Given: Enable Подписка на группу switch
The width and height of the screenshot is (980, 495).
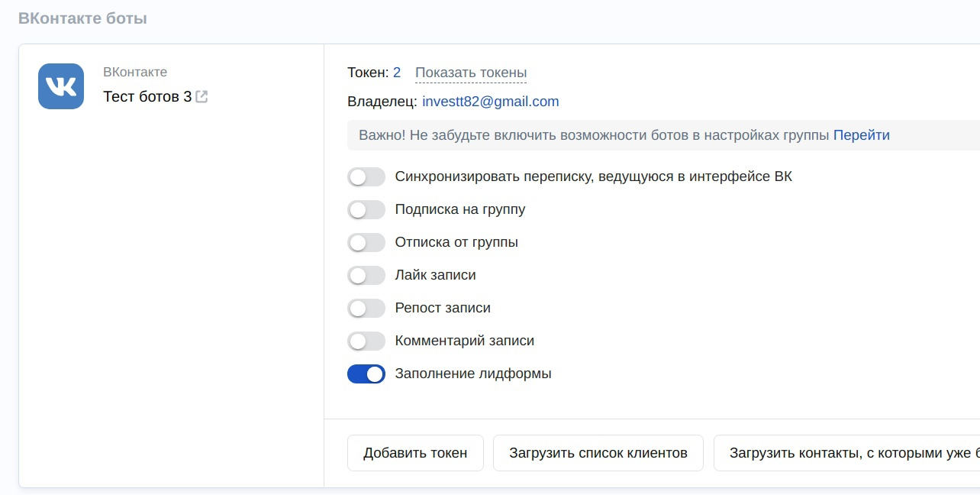Looking at the screenshot, I should click(x=366, y=210).
